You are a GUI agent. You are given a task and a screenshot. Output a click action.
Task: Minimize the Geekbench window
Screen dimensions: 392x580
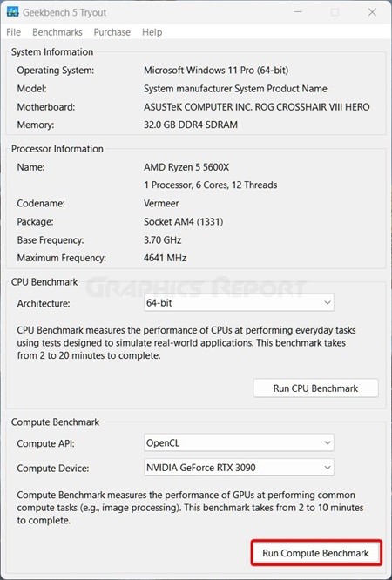click(298, 12)
